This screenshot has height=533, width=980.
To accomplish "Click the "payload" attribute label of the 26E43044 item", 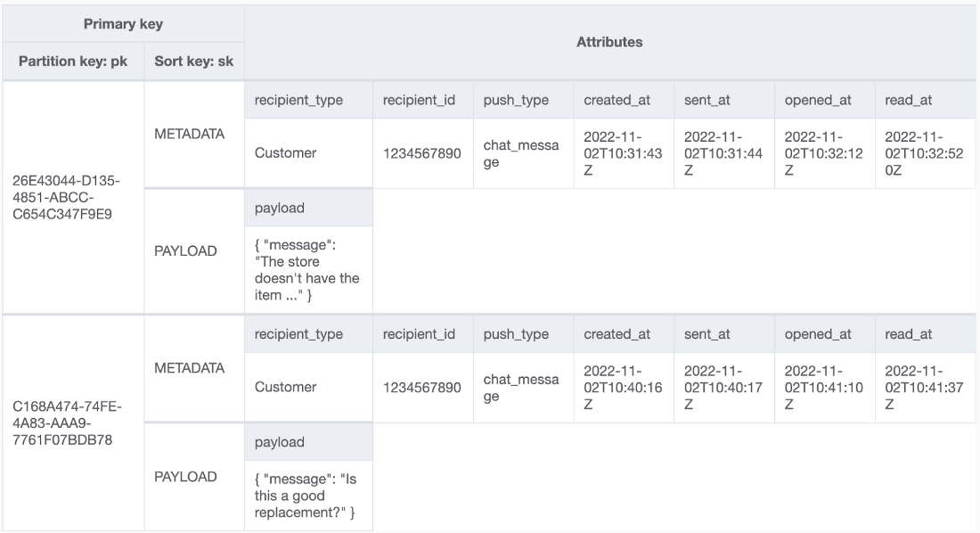I will [x=280, y=208].
